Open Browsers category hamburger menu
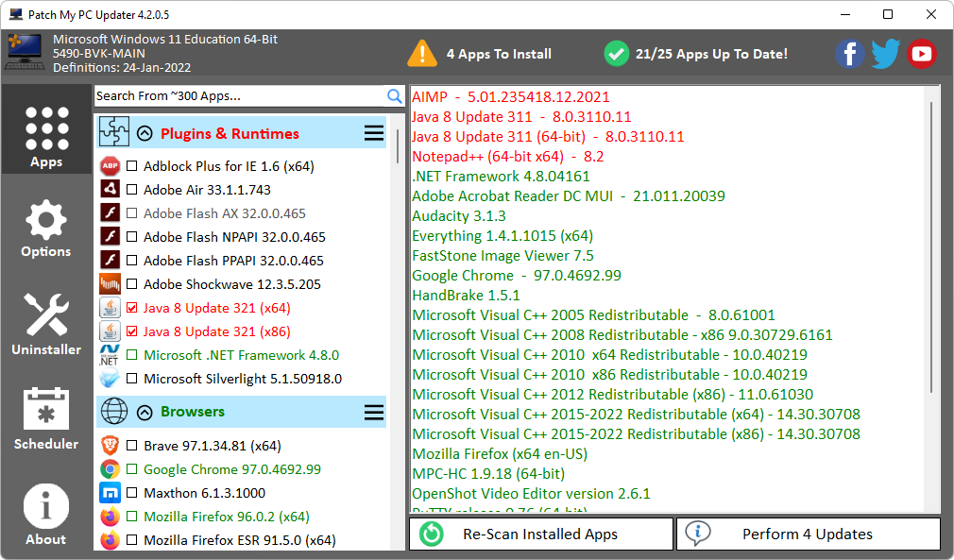The image size is (954, 560). tap(374, 413)
